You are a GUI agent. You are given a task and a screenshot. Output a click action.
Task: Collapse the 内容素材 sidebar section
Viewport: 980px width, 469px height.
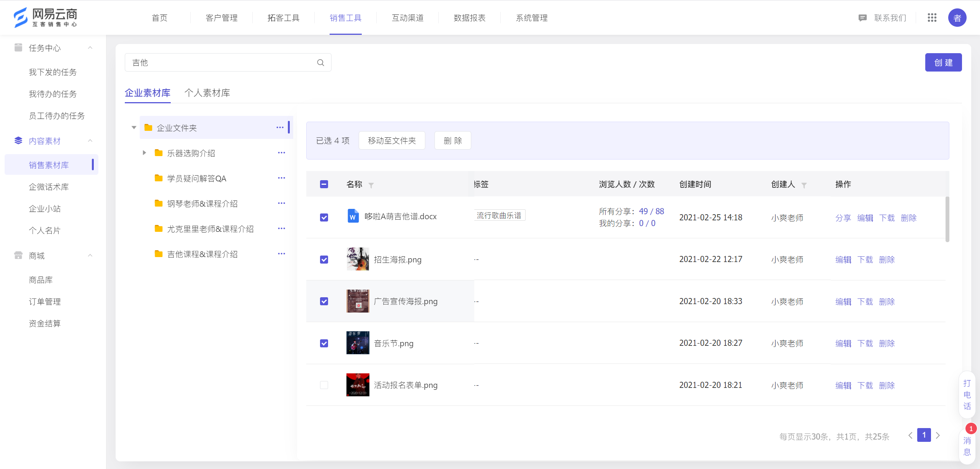coord(90,141)
